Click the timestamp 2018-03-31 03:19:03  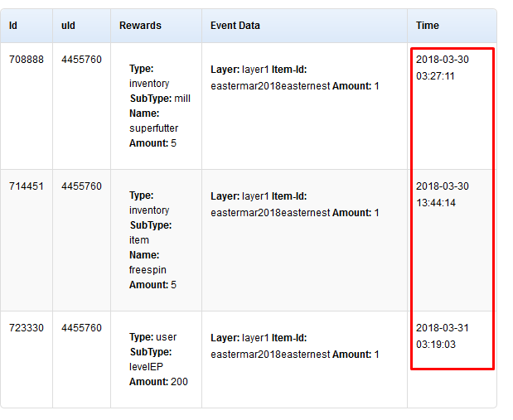click(442, 336)
